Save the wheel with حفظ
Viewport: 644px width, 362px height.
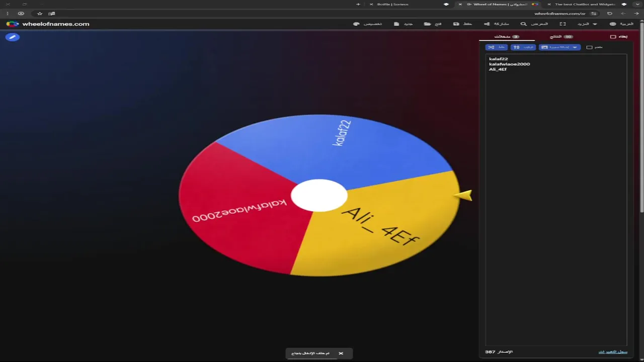coord(462,24)
